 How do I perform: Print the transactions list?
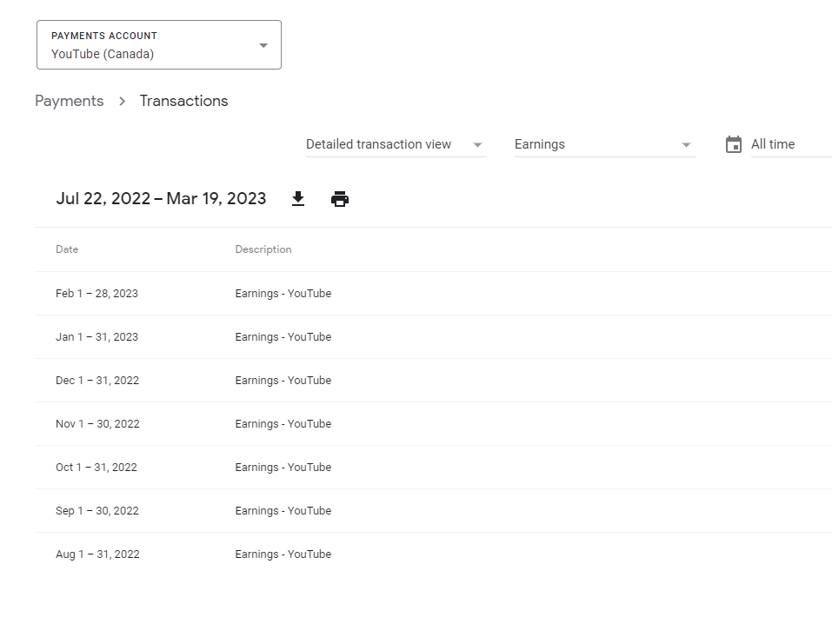click(340, 199)
